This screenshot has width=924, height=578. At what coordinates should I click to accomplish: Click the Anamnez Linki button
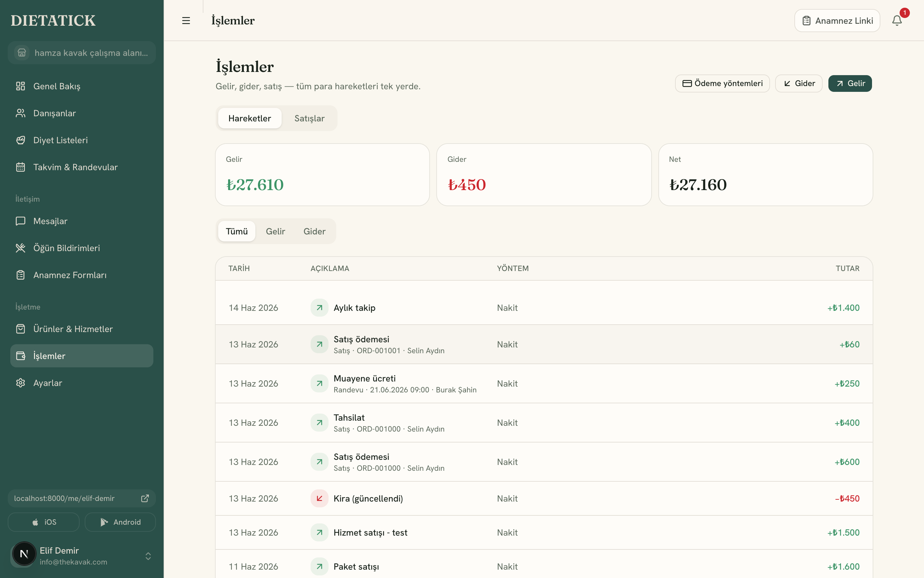click(x=837, y=21)
